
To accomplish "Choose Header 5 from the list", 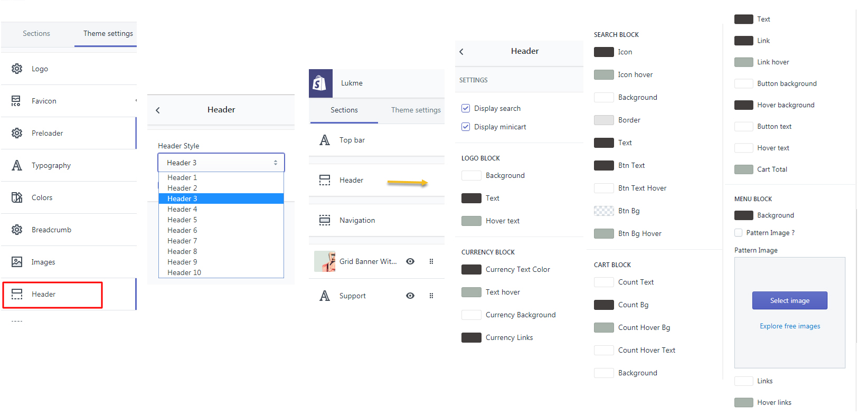I will click(x=221, y=220).
